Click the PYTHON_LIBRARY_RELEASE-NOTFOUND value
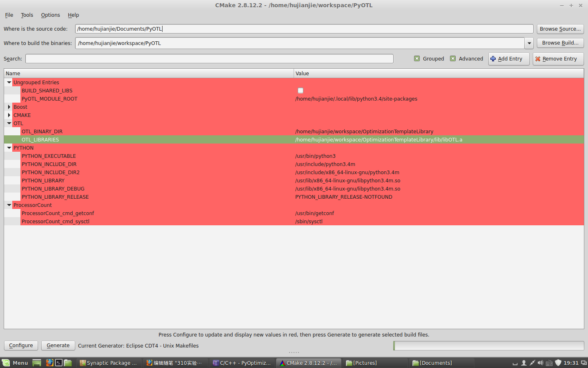Image resolution: width=588 pixels, height=368 pixels. pyautogui.click(x=344, y=197)
